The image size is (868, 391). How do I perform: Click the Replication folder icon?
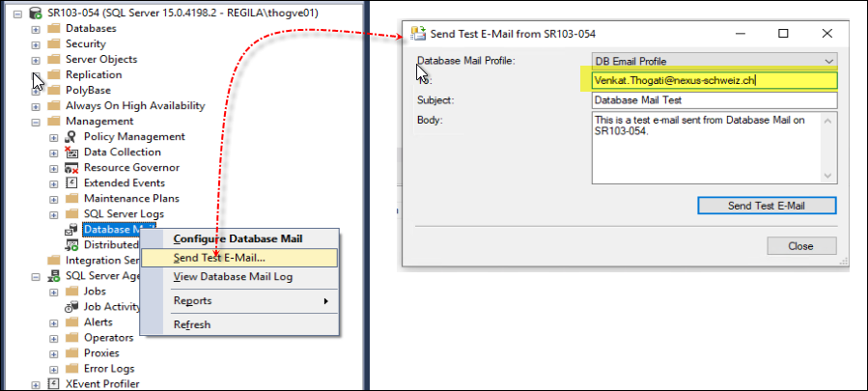[54, 74]
